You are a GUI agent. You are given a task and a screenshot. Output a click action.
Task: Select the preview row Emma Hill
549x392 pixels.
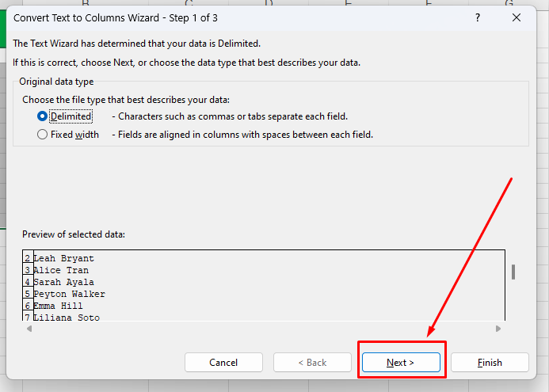click(x=58, y=306)
